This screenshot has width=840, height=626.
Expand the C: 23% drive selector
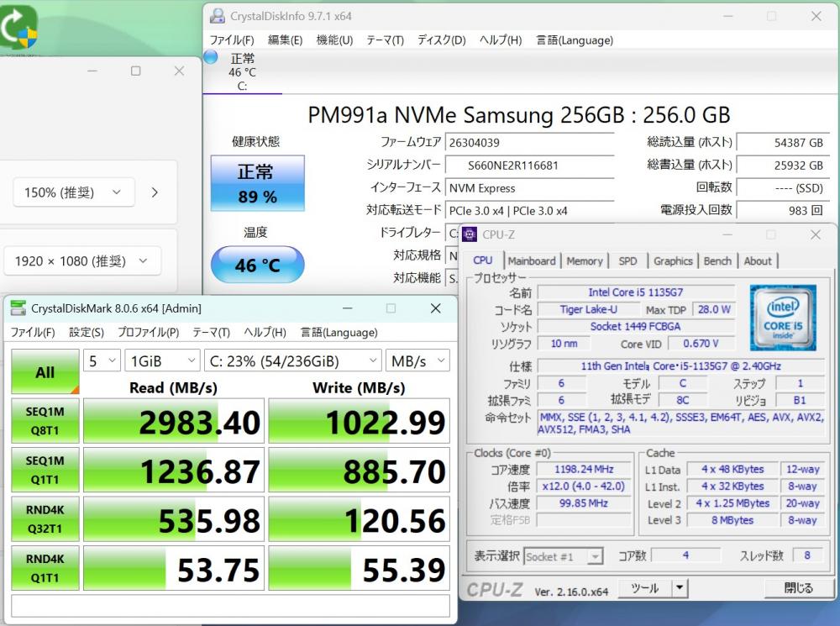291,360
